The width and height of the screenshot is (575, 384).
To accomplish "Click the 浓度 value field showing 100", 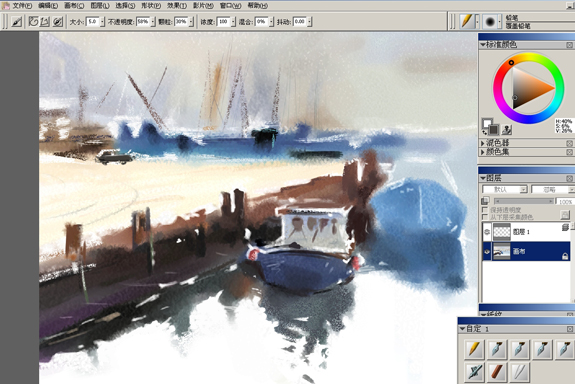I will pos(223,22).
